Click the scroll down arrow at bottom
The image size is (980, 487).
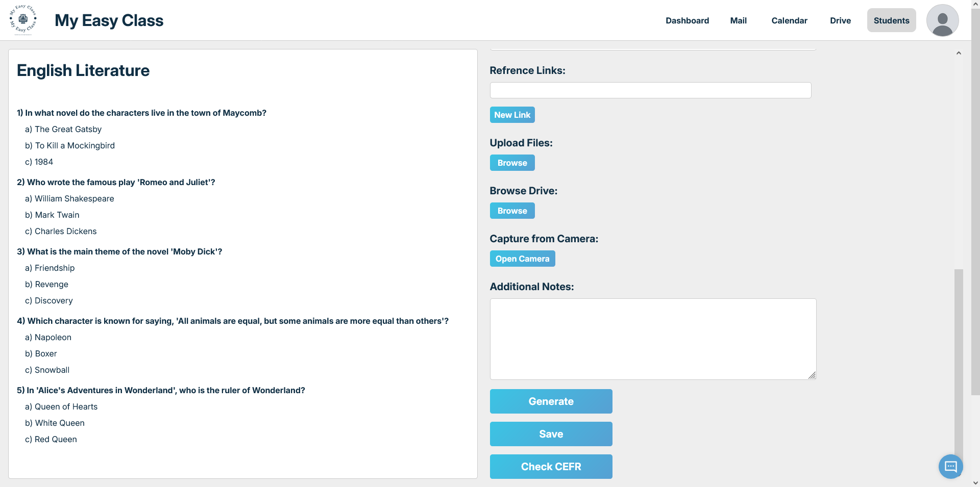tap(975, 482)
